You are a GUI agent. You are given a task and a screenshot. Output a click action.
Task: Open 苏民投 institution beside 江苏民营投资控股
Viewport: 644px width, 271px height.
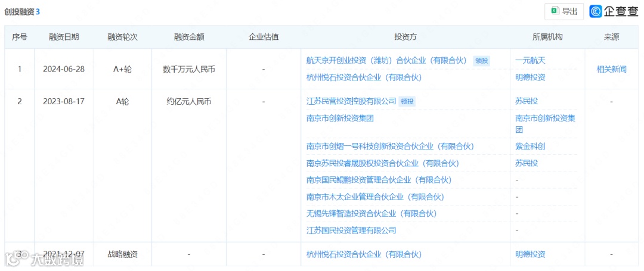pyautogui.click(x=527, y=101)
